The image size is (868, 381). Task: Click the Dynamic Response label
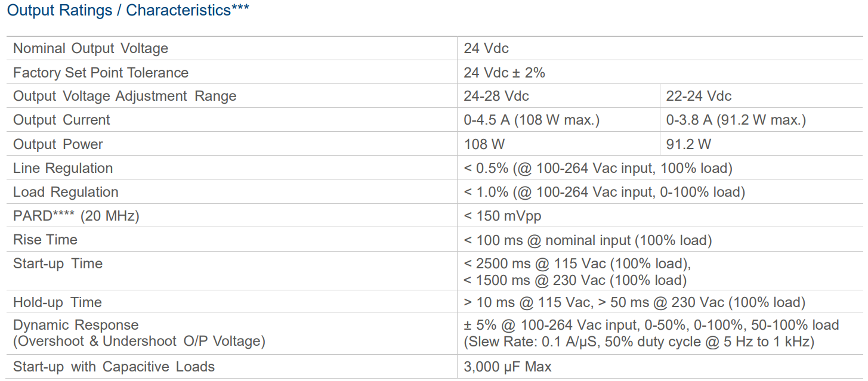click(76, 325)
